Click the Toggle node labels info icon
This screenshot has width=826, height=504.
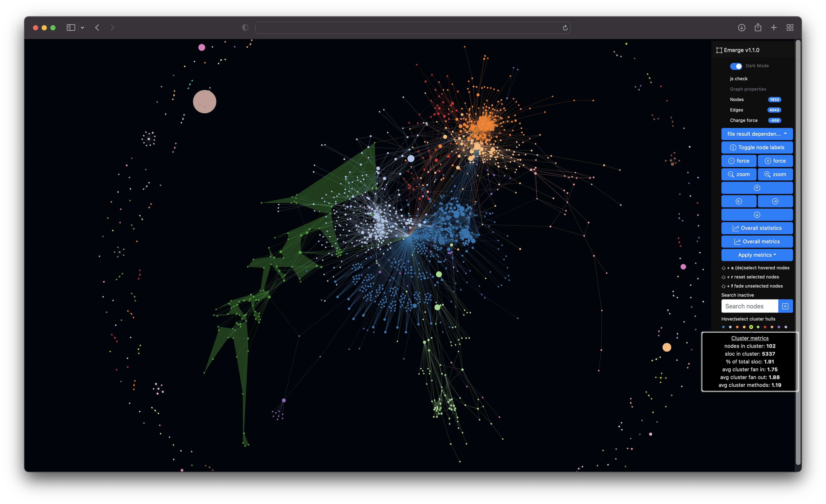click(x=733, y=147)
